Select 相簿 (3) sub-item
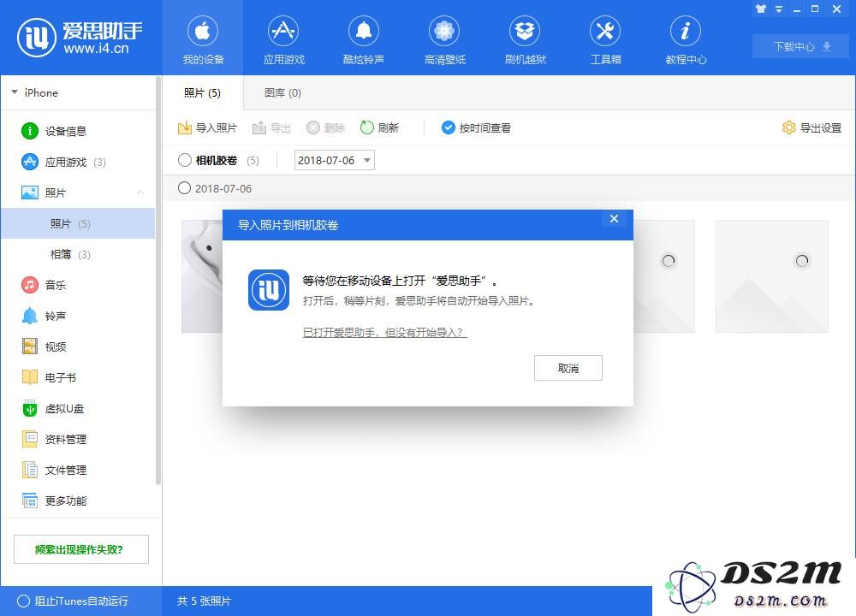Image resolution: width=856 pixels, height=616 pixels. click(x=78, y=254)
